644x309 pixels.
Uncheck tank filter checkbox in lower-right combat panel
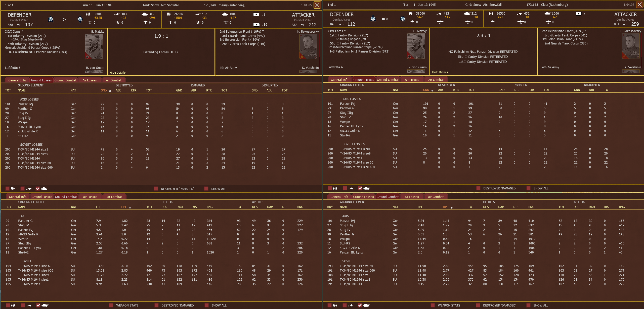tap(360, 305)
